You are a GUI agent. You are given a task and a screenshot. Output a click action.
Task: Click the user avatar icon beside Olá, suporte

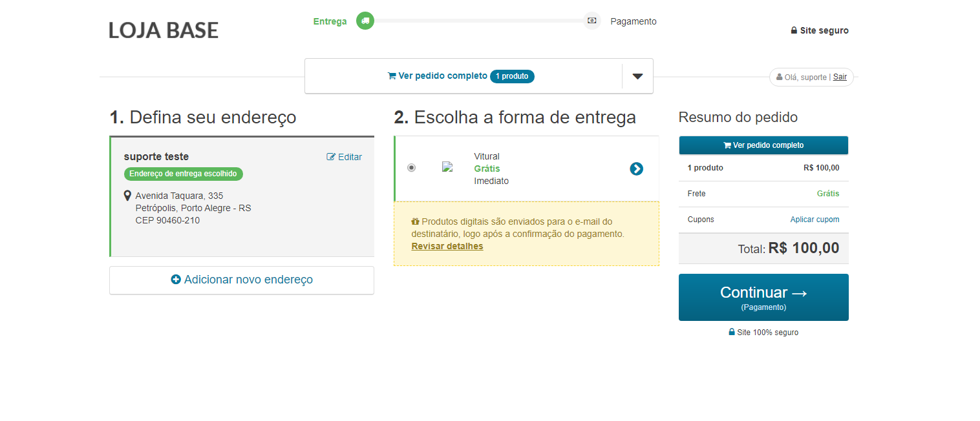tap(780, 77)
